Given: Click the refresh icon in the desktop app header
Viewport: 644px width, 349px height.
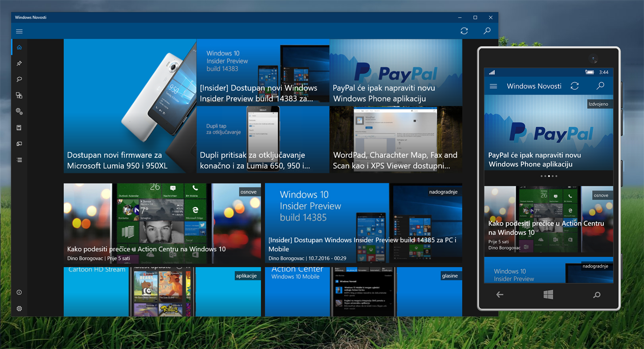Looking at the screenshot, I should [464, 31].
